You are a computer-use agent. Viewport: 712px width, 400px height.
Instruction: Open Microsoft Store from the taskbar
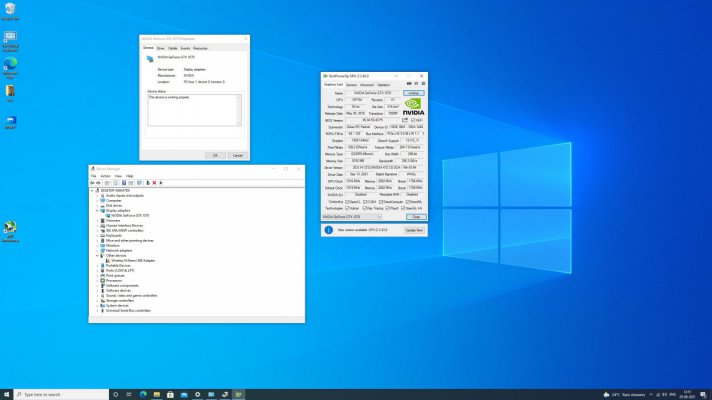pyautogui.click(x=170, y=395)
